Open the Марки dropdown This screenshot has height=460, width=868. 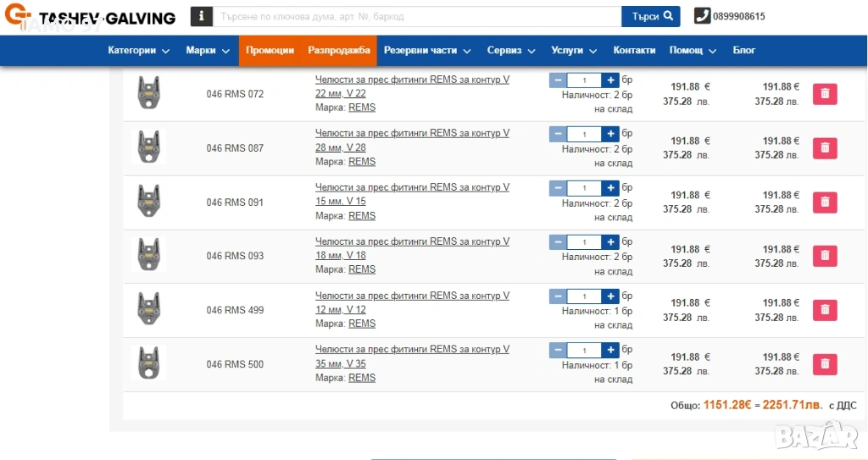pyautogui.click(x=208, y=51)
